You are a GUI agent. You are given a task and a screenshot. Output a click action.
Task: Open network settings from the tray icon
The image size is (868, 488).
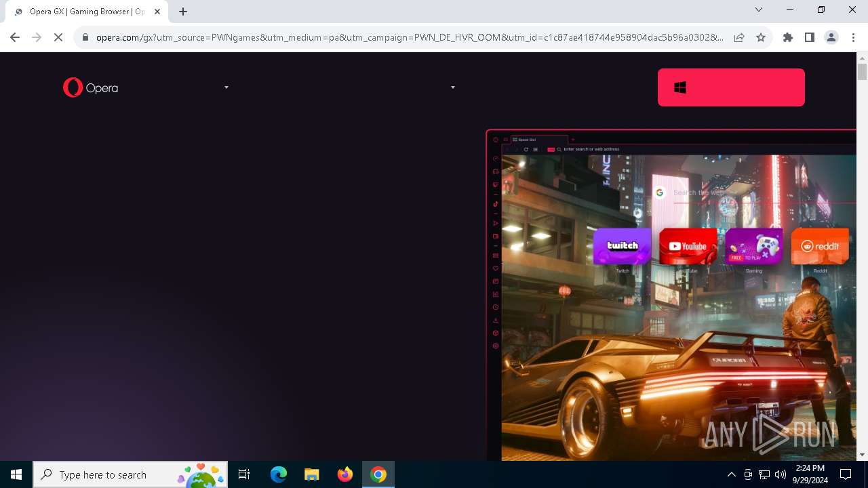point(764,474)
